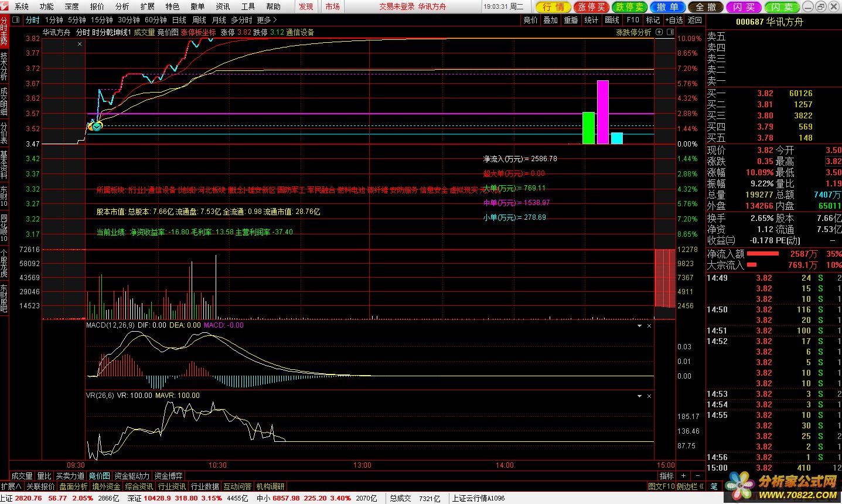Close the MACD indicator panel
The image size is (842, 504).
tap(649, 326)
